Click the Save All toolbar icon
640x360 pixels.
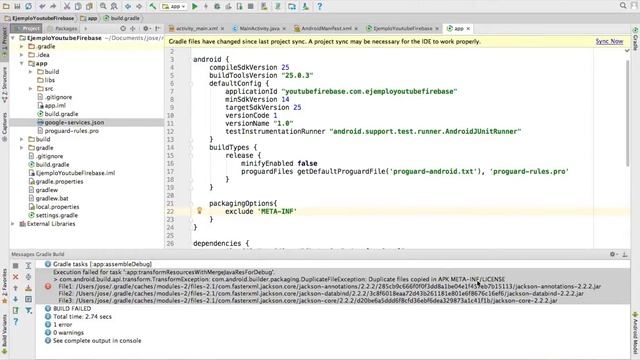tap(17, 6)
